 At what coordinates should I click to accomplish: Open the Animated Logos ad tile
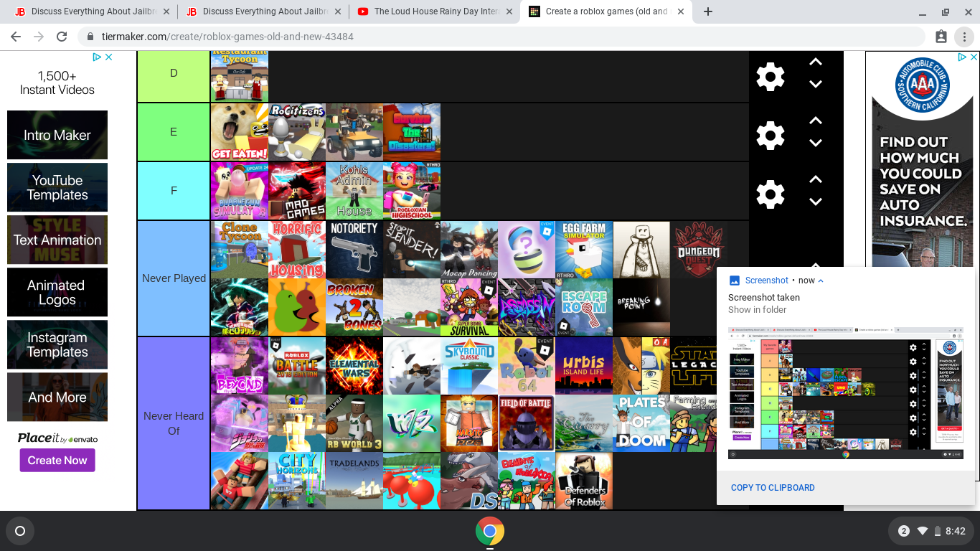coord(57,292)
